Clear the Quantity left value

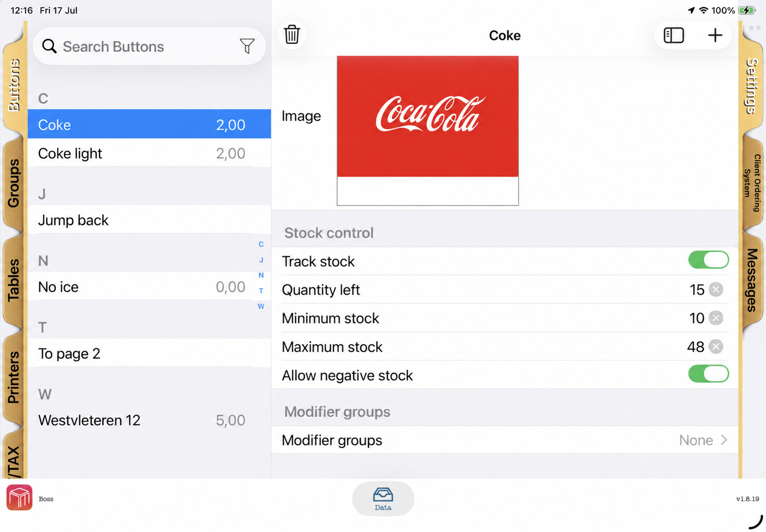point(716,290)
